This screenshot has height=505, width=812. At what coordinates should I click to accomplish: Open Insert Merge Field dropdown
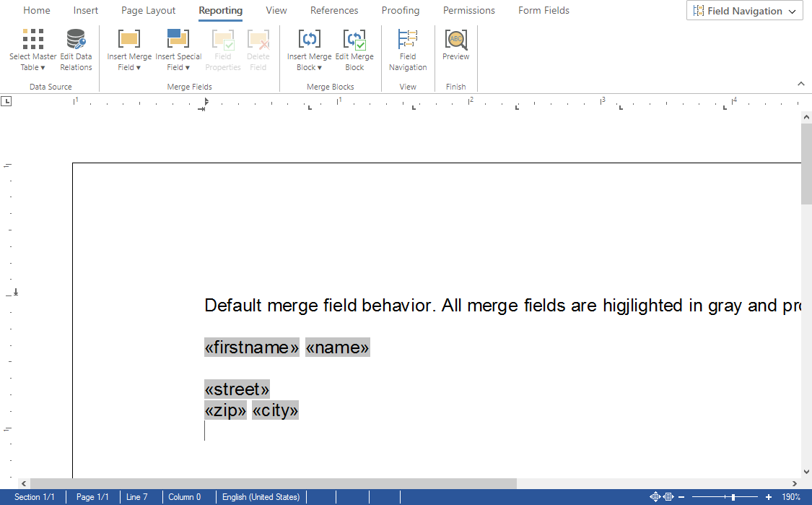coord(129,51)
